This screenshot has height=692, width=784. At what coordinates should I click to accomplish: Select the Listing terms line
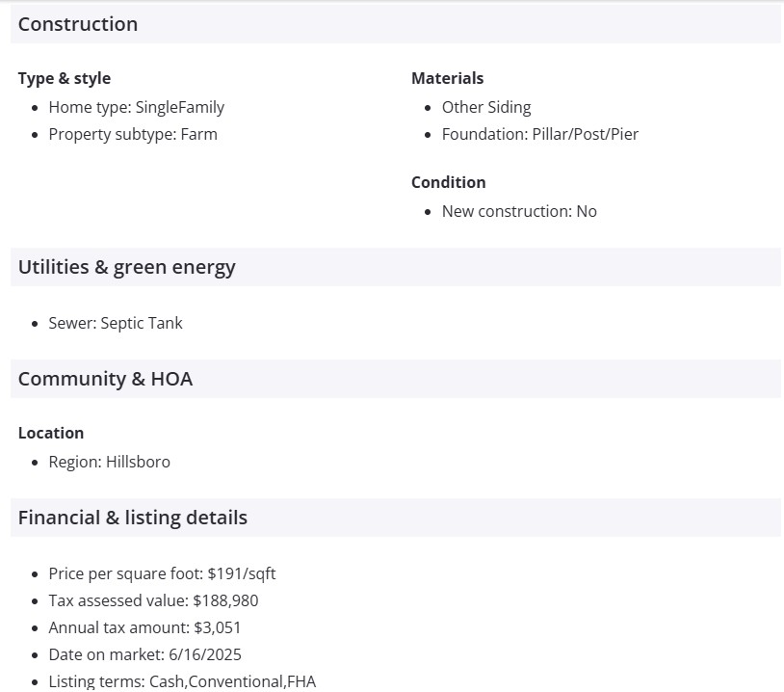click(x=182, y=681)
